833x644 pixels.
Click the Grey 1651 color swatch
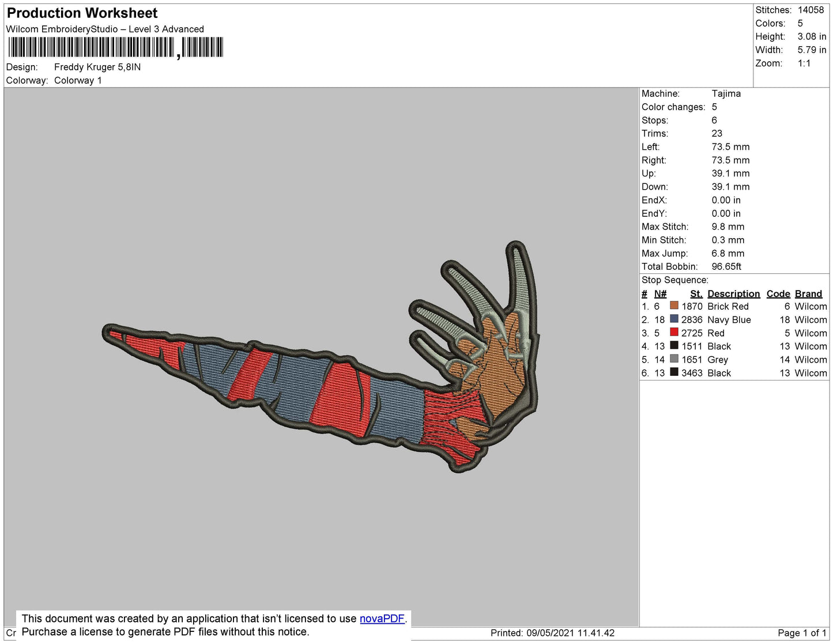674,359
